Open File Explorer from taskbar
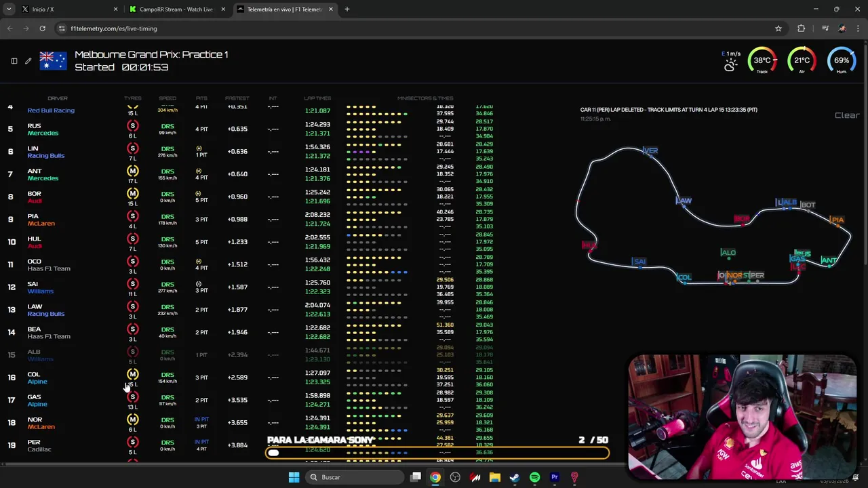 coord(495,477)
